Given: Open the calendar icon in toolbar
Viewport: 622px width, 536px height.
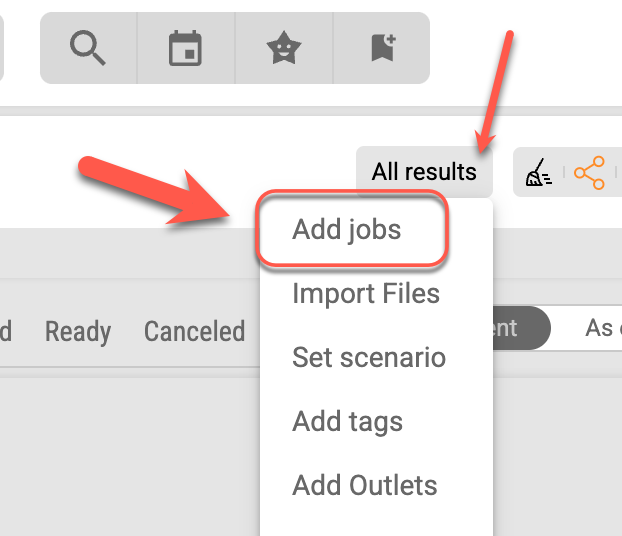Looking at the screenshot, I should (185, 48).
